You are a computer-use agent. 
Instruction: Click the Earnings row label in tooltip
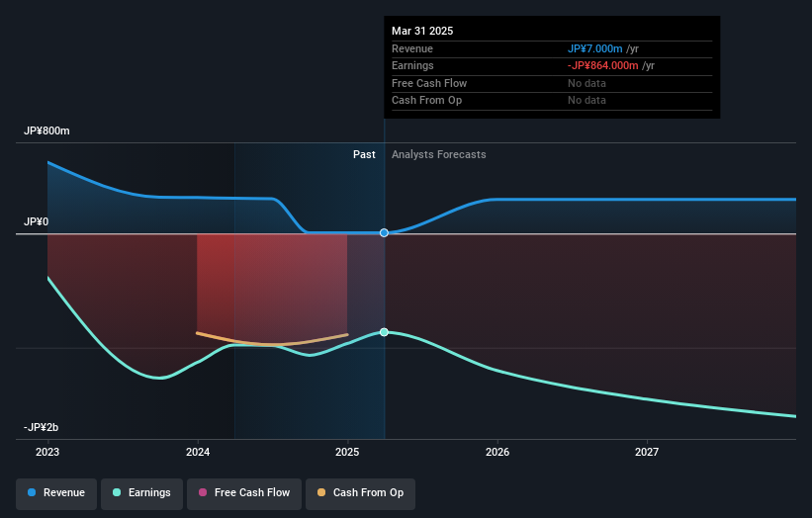pos(412,65)
